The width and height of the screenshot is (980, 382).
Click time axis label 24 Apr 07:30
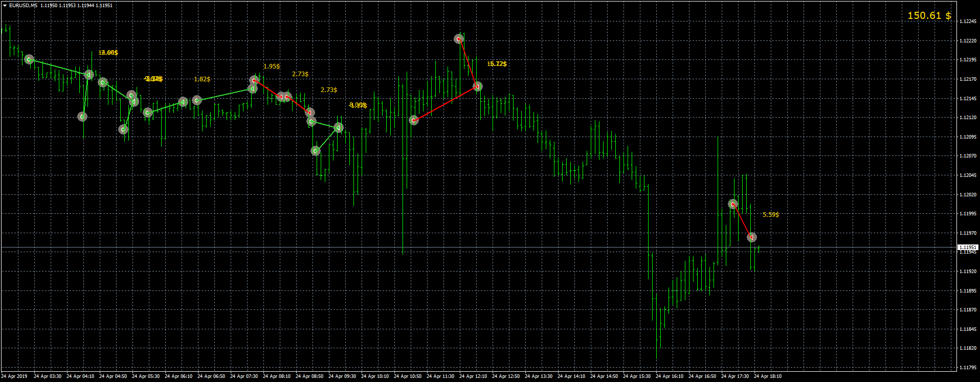click(x=244, y=376)
